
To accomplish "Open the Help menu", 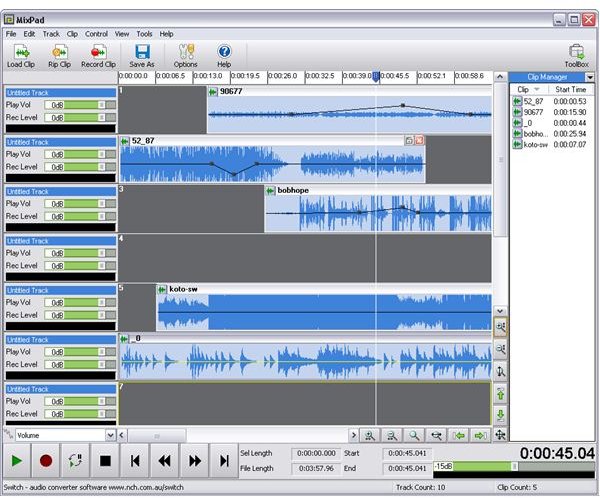I will pyautogui.click(x=166, y=34).
